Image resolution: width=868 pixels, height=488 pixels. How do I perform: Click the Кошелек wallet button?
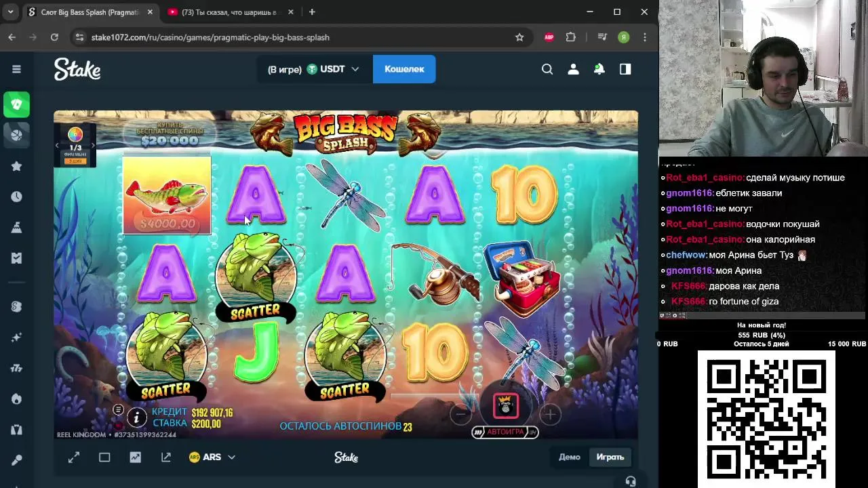point(404,69)
